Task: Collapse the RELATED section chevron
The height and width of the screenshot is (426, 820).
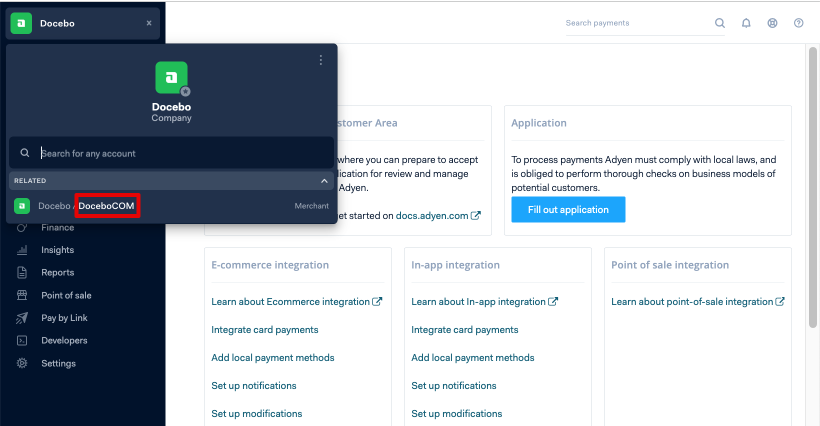Action: tap(324, 181)
